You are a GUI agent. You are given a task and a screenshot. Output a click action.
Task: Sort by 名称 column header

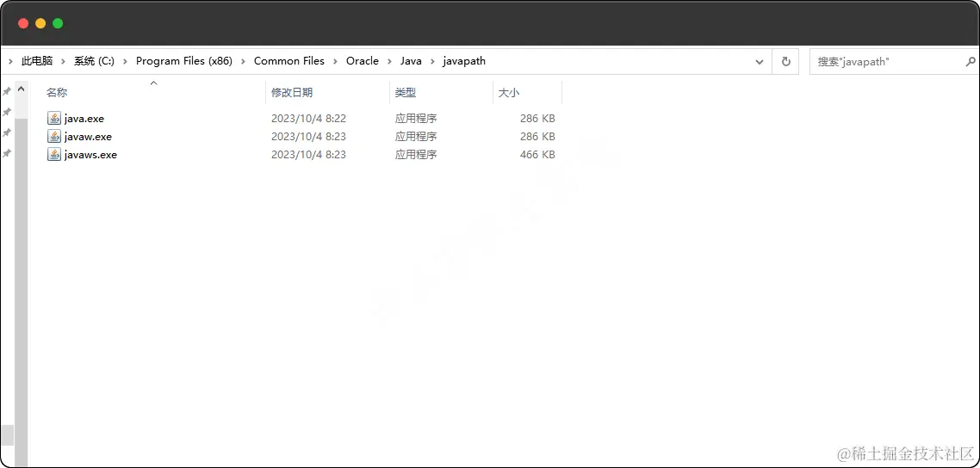(57, 93)
